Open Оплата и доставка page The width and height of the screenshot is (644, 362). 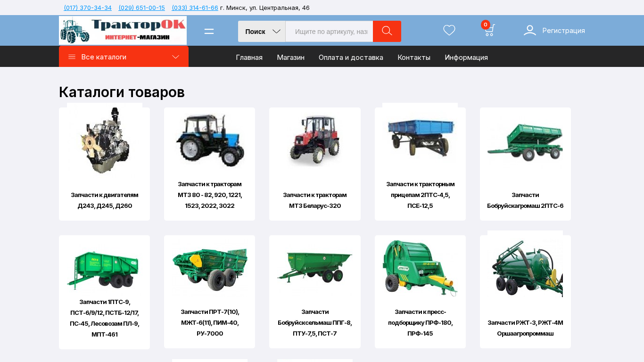(351, 58)
